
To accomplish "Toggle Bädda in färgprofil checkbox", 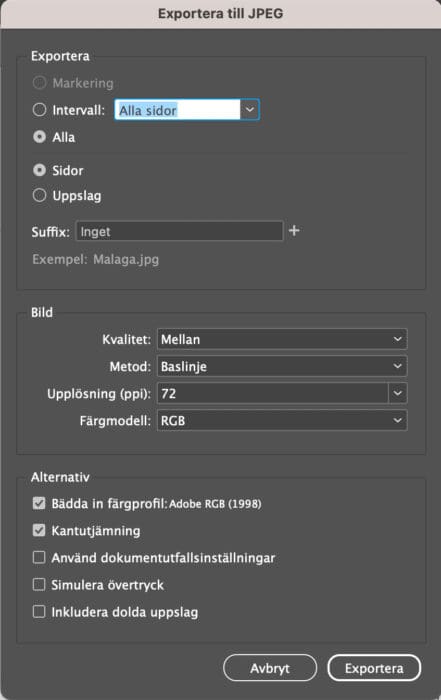I will (x=39, y=504).
